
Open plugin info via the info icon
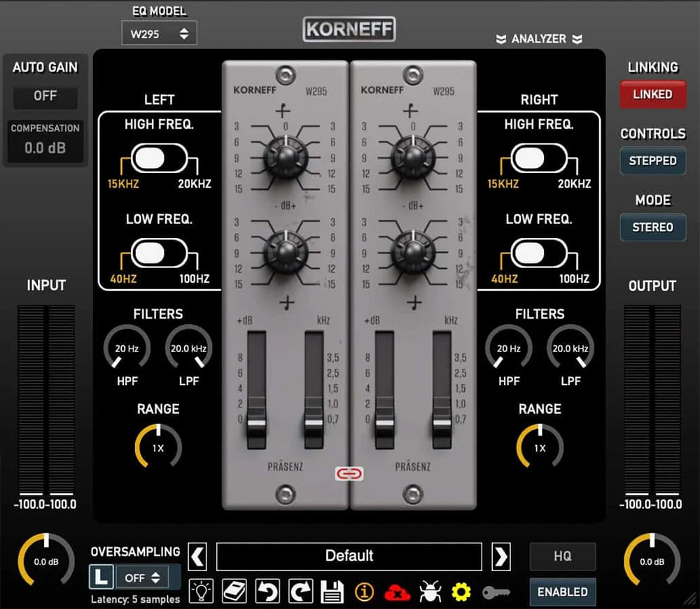[363, 591]
